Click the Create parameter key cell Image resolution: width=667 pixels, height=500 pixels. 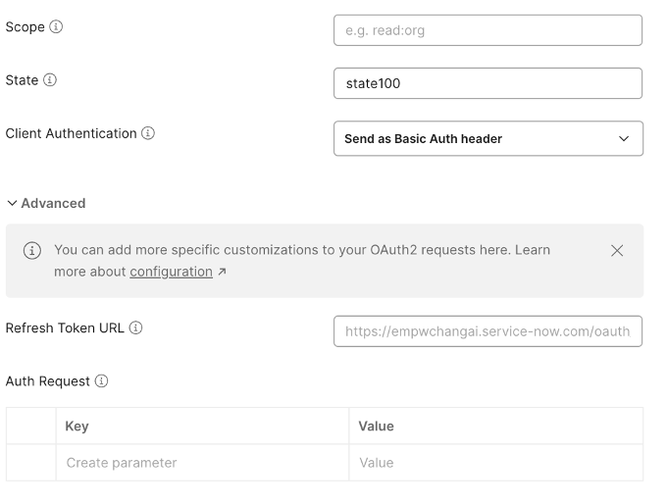coord(202,463)
